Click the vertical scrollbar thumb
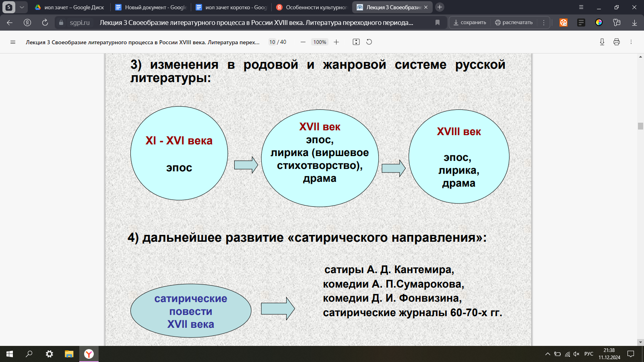 pos(640,126)
